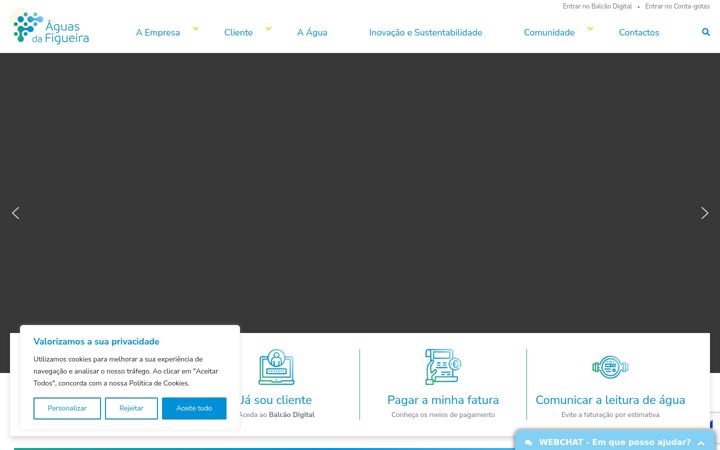
Task: Click the water meter icon
Action: click(x=610, y=367)
